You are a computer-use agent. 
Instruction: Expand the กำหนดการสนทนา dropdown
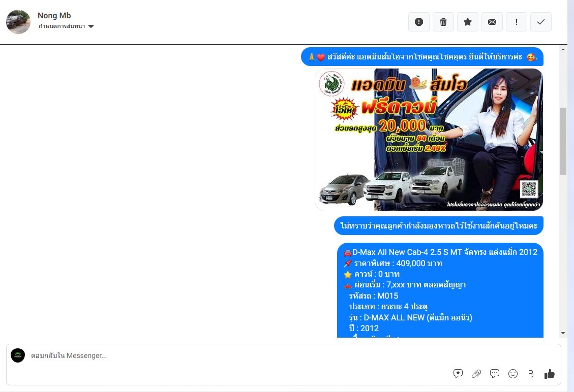pyautogui.click(x=66, y=26)
